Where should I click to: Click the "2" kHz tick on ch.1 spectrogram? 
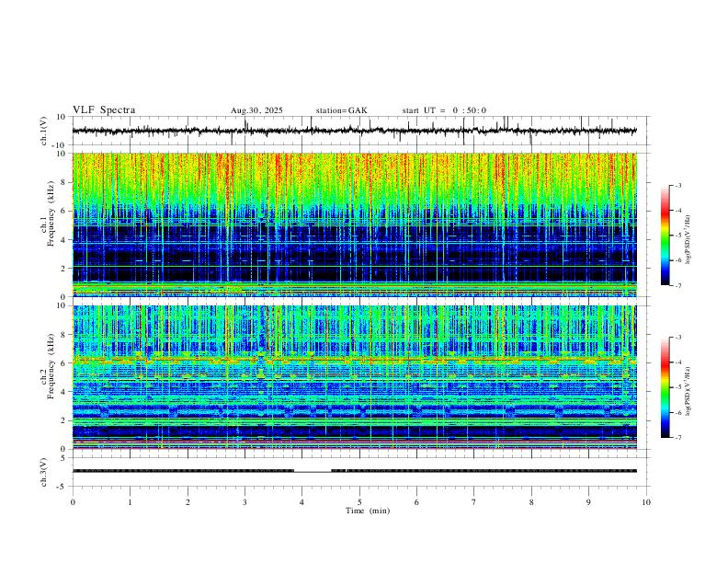click(63, 269)
